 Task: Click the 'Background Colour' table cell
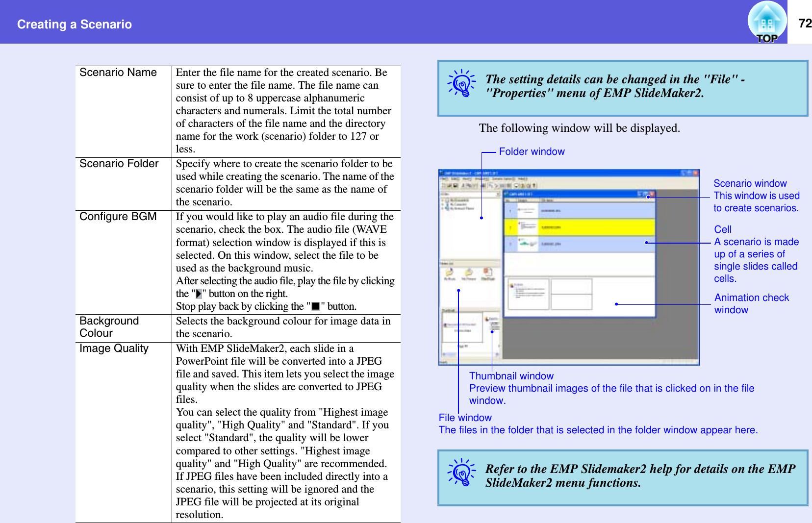124,328
